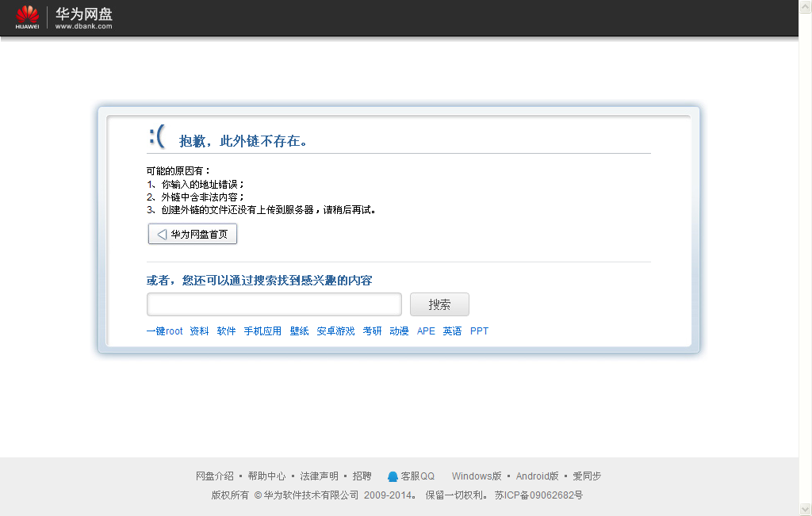The height and width of the screenshot is (516, 812).
Task: Click the 版权所有 华为软件技术有限公司 copyright text
Action: coord(285,495)
